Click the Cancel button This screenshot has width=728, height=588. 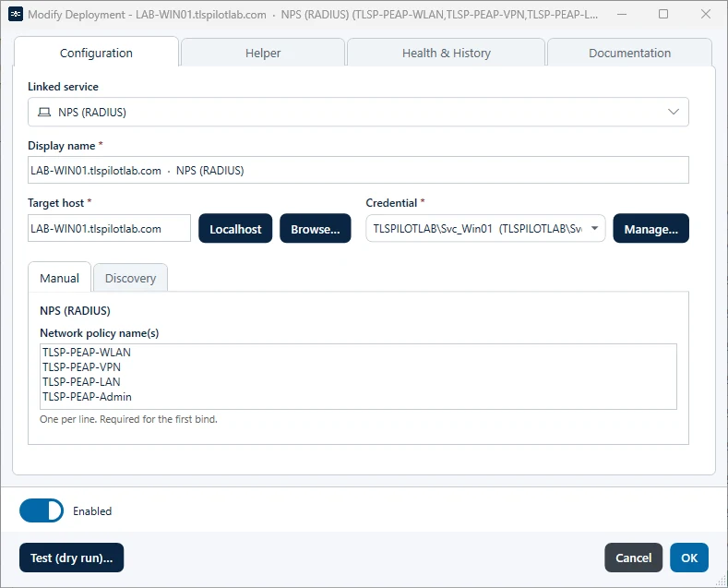(x=633, y=558)
